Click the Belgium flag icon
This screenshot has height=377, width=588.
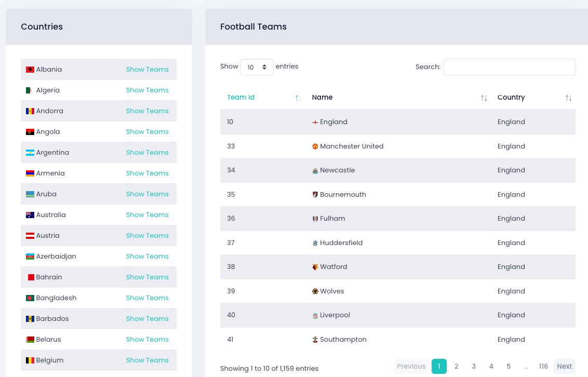click(x=30, y=360)
